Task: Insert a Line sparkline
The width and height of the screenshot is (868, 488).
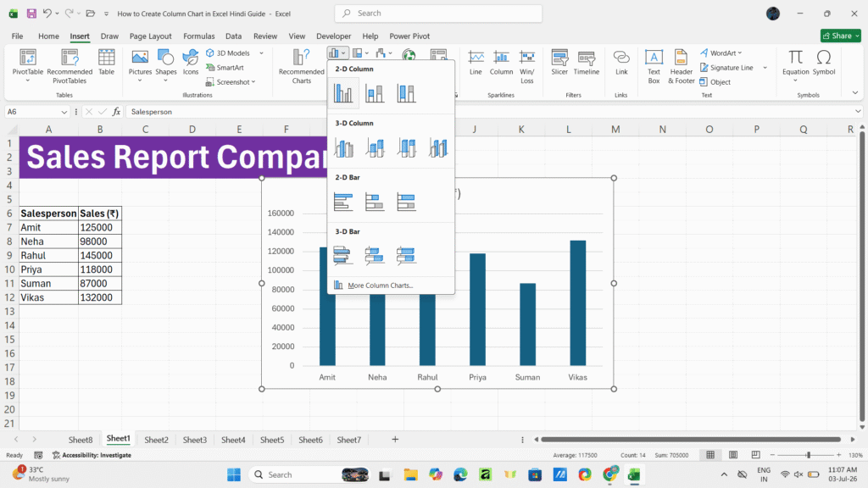Action: tap(476, 62)
